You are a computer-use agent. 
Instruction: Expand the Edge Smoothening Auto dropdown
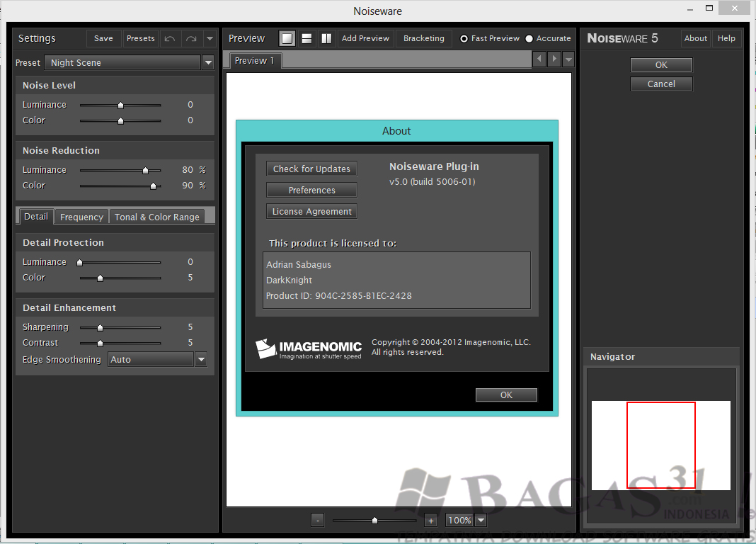201,359
